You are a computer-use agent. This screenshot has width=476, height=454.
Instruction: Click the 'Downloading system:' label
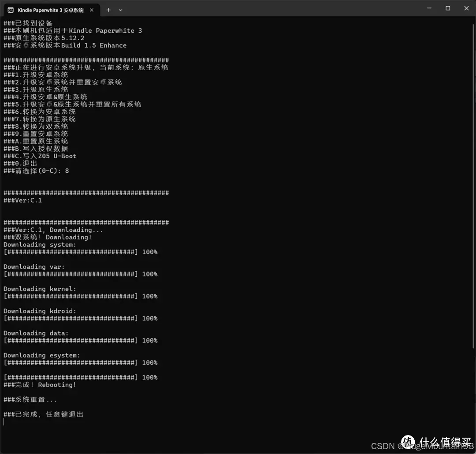[x=40, y=245]
